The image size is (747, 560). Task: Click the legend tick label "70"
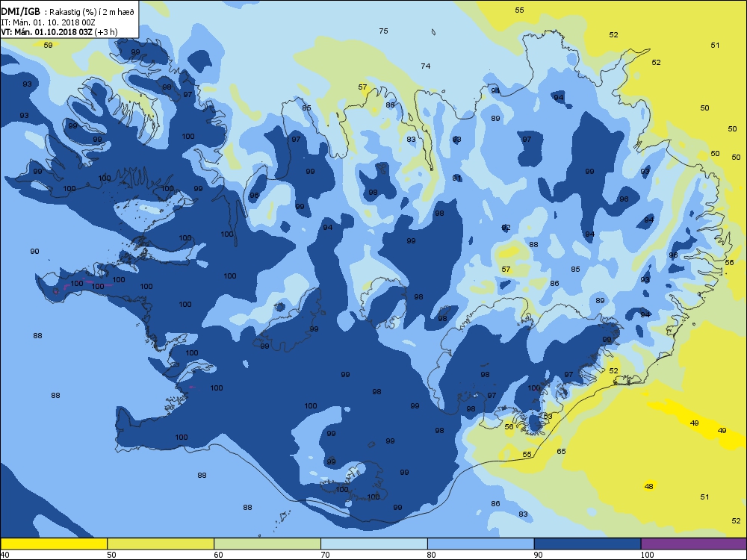tap(325, 555)
